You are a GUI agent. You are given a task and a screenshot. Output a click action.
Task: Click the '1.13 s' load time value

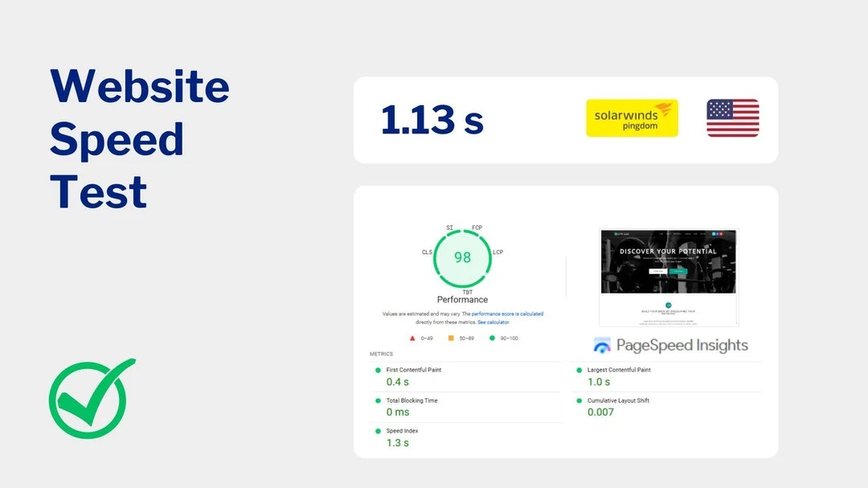pos(432,120)
